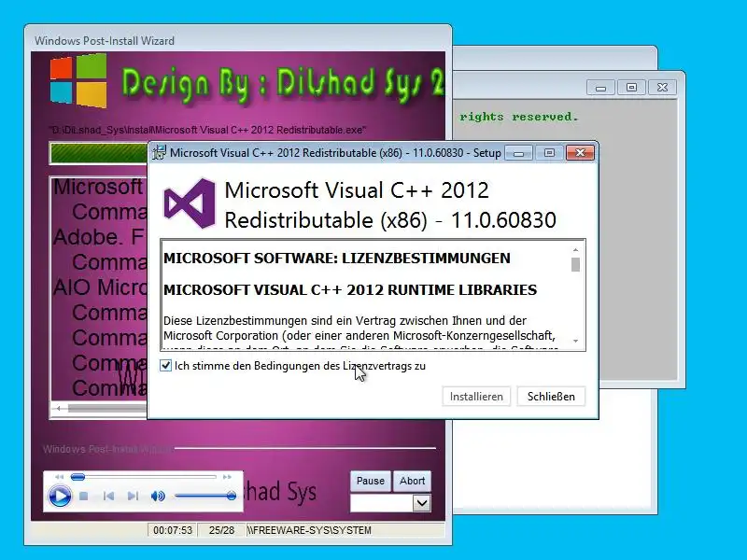Image resolution: width=747 pixels, height=560 pixels.
Task: Open dropdown below Pause and Abort
Action: (422, 503)
